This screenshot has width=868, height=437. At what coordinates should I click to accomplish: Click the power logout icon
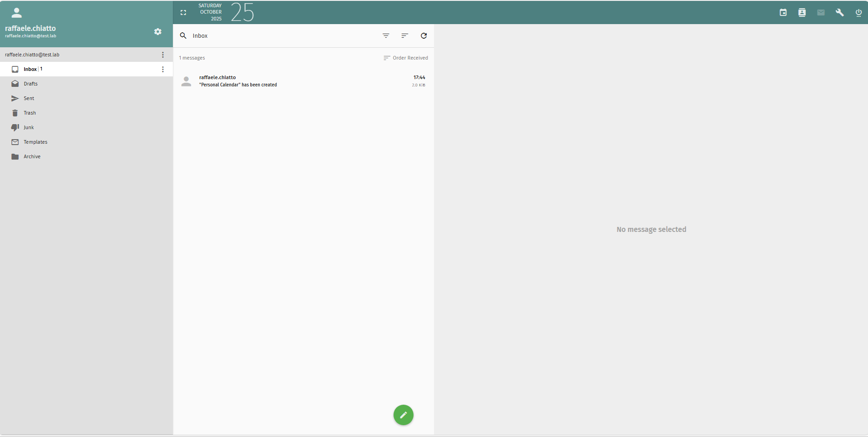pyautogui.click(x=858, y=13)
